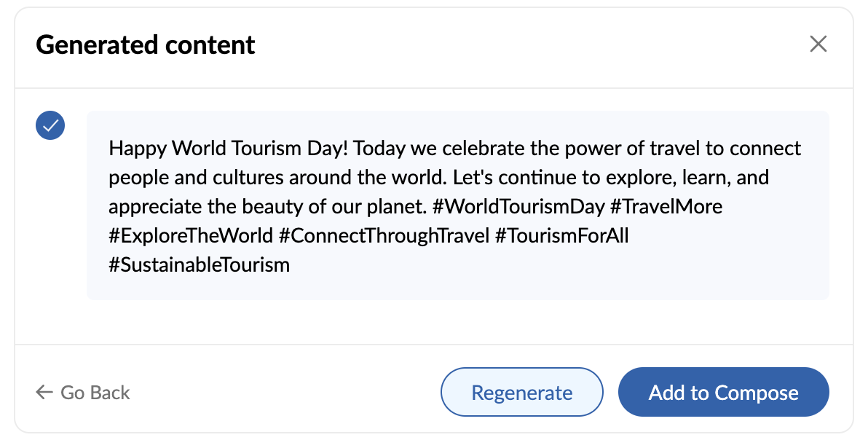This screenshot has width=868, height=440.
Task: Go Back to the previous step
Action: point(95,393)
